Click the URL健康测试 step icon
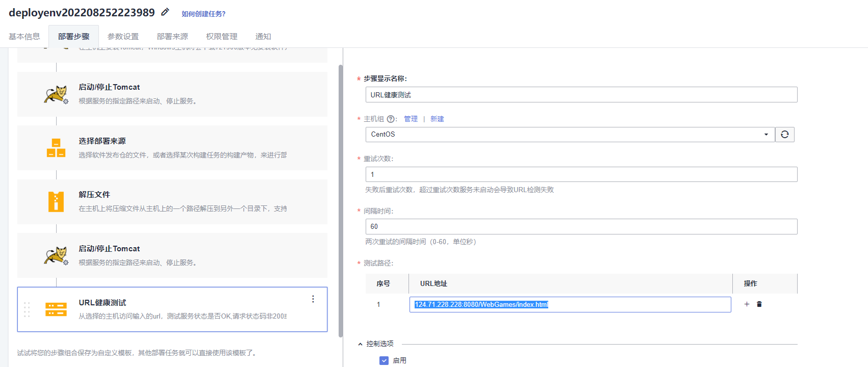The width and height of the screenshot is (868, 367). 56,309
